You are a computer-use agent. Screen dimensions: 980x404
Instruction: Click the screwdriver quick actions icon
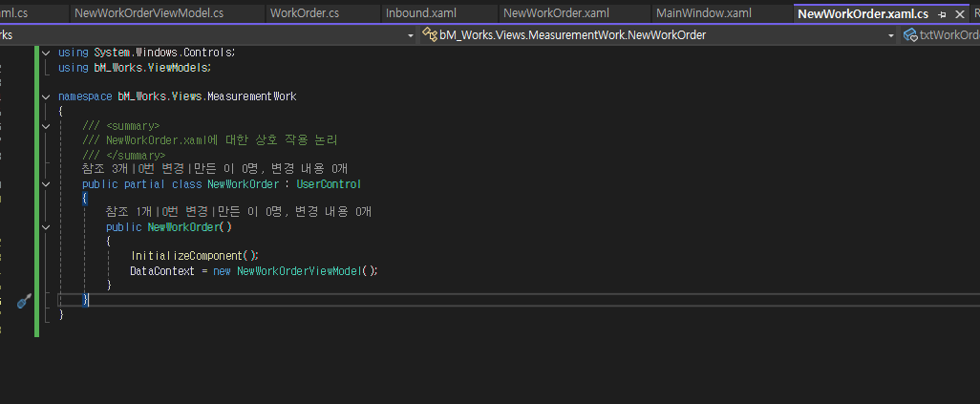pos(24,301)
